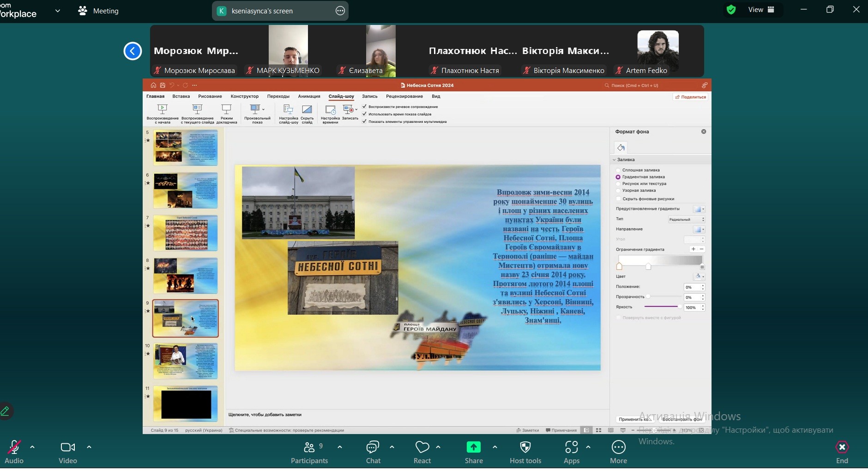The height and width of the screenshot is (471, 868).
Task: Switch to Slide sorter view icon
Action: click(598, 430)
